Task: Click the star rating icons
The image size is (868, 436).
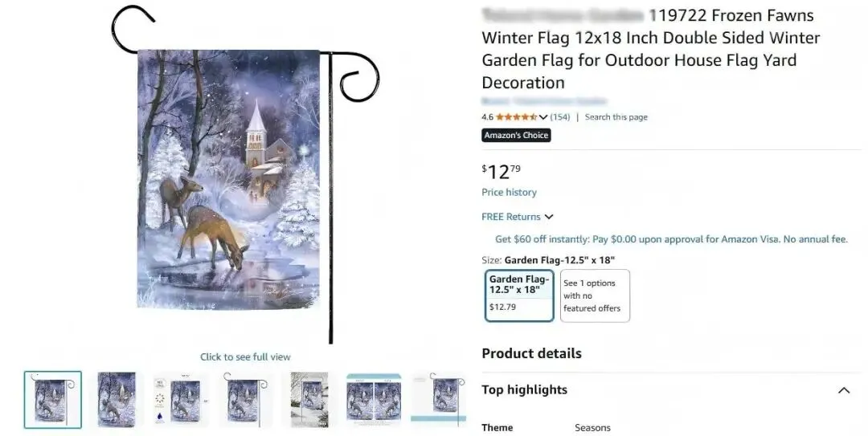Action: (516, 116)
